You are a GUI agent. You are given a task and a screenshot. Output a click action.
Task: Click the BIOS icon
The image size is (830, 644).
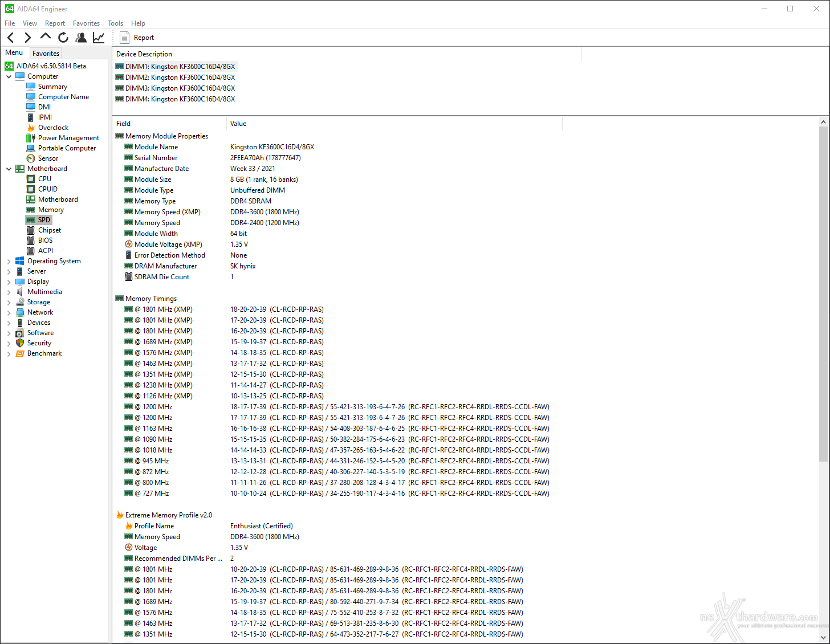[x=31, y=241]
